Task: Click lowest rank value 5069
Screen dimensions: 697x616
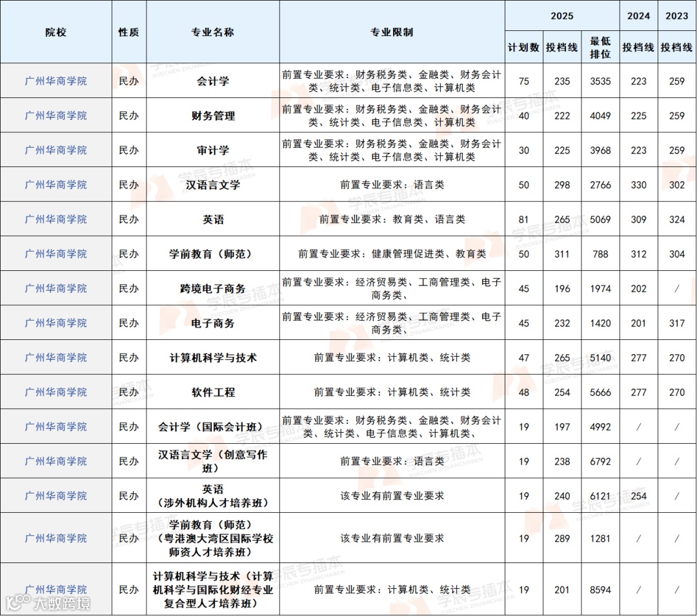Action: click(600, 219)
